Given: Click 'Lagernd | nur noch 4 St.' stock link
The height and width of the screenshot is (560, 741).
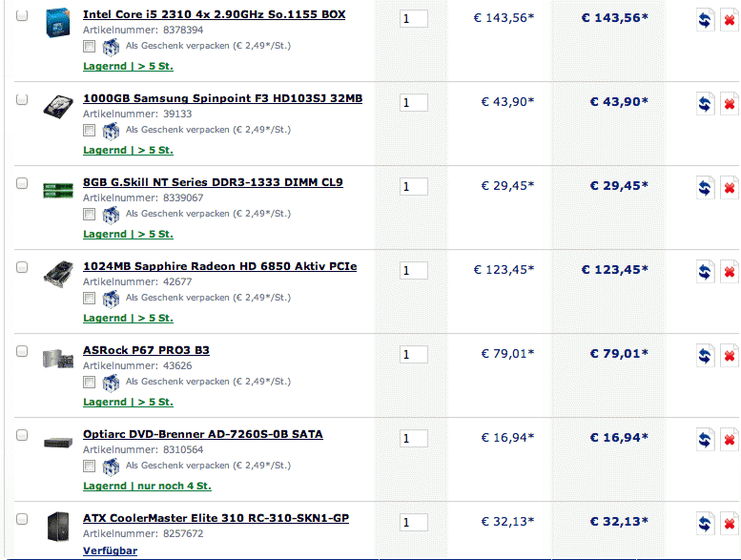Looking at the screenshot, I should click(147, 486).
